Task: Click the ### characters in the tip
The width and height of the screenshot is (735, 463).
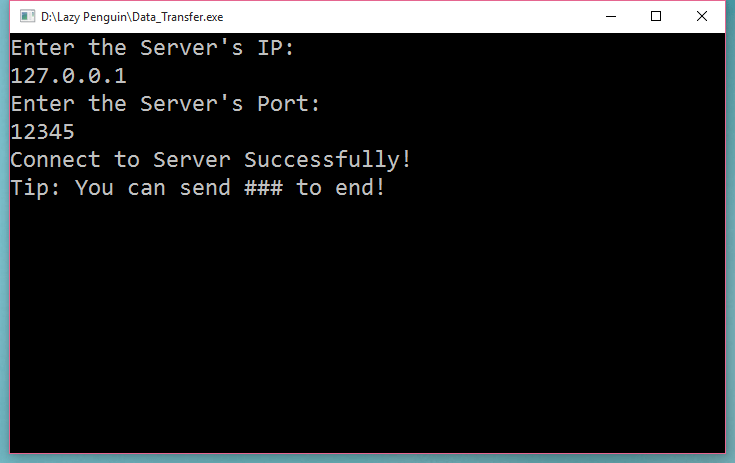Action: coord(263,188)
